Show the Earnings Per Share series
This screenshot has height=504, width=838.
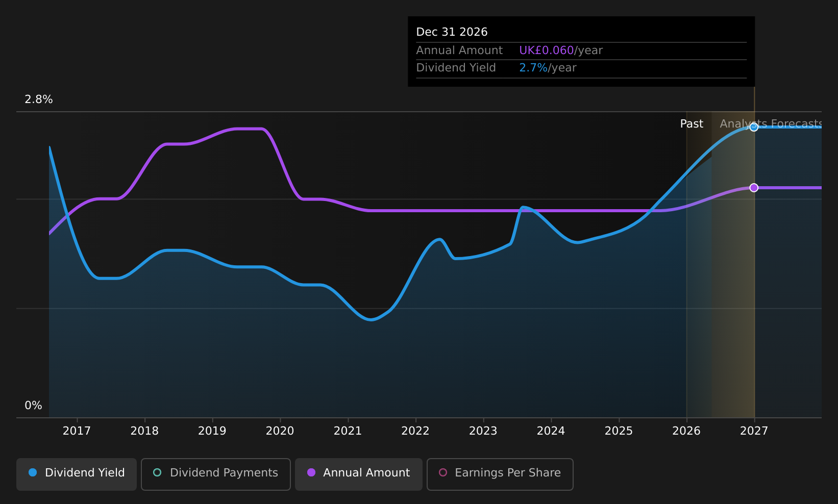[500, 474]
